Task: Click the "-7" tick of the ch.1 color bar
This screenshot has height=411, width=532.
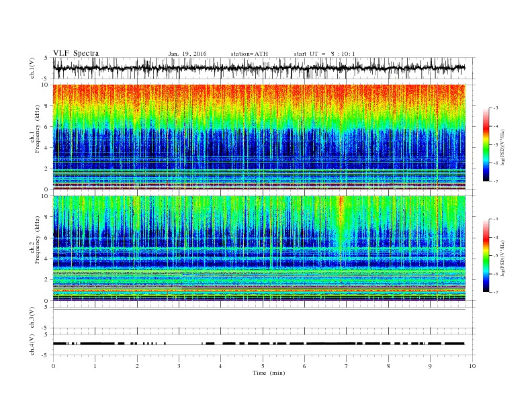Action: point(495,181)
